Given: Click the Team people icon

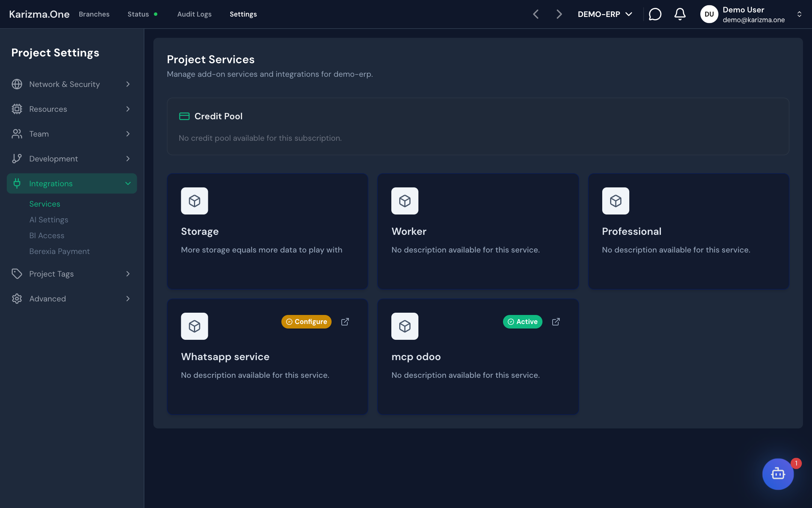Looking at the screenshot, I should point(17,134).
